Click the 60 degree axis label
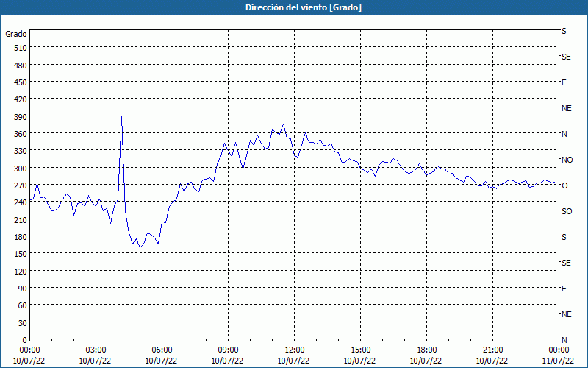The height and width of the screenshot is (368, 588). (23, 305)
